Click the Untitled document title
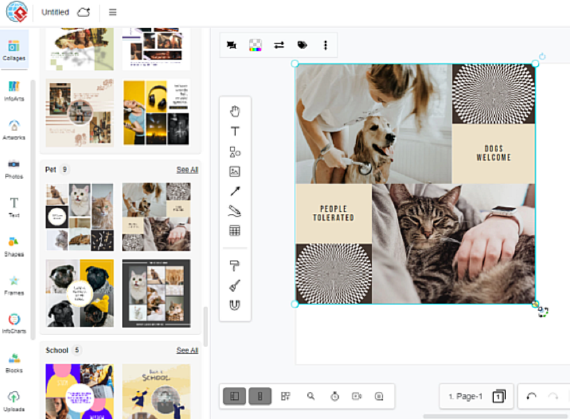Screen dimensions: 570x419 click(55, 12)
